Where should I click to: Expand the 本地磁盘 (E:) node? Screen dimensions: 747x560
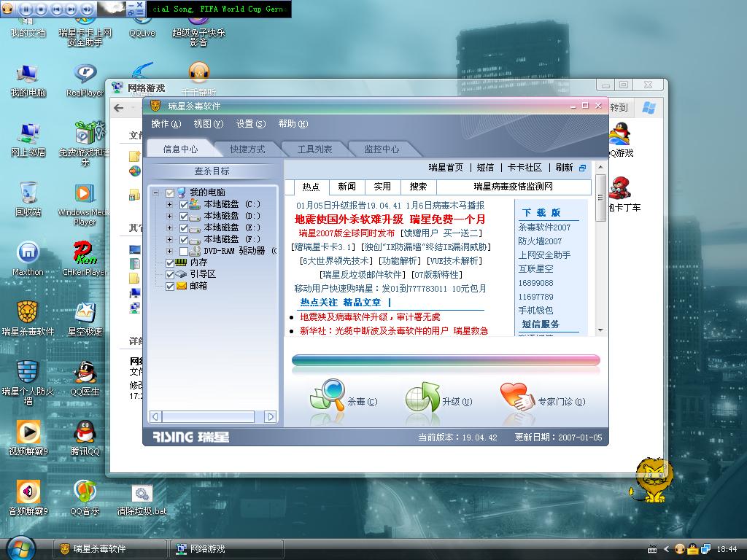169,227
